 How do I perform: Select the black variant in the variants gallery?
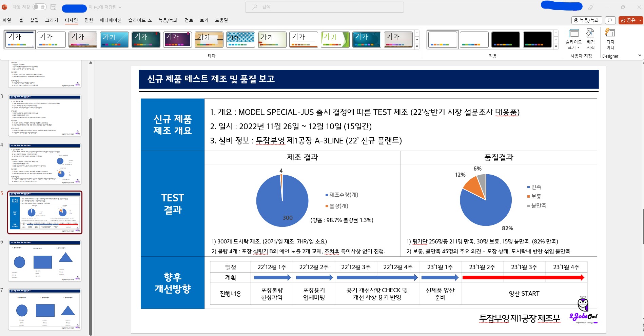pos(505,39)
